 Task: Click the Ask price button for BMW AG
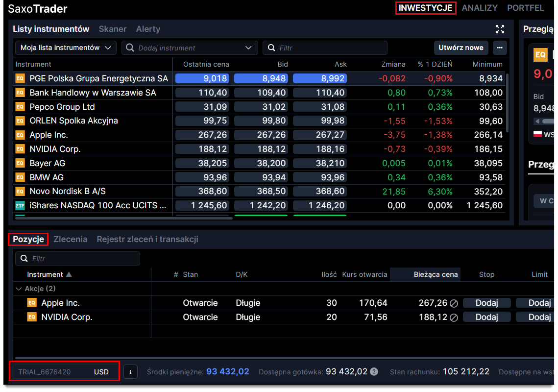pos(319,177)
